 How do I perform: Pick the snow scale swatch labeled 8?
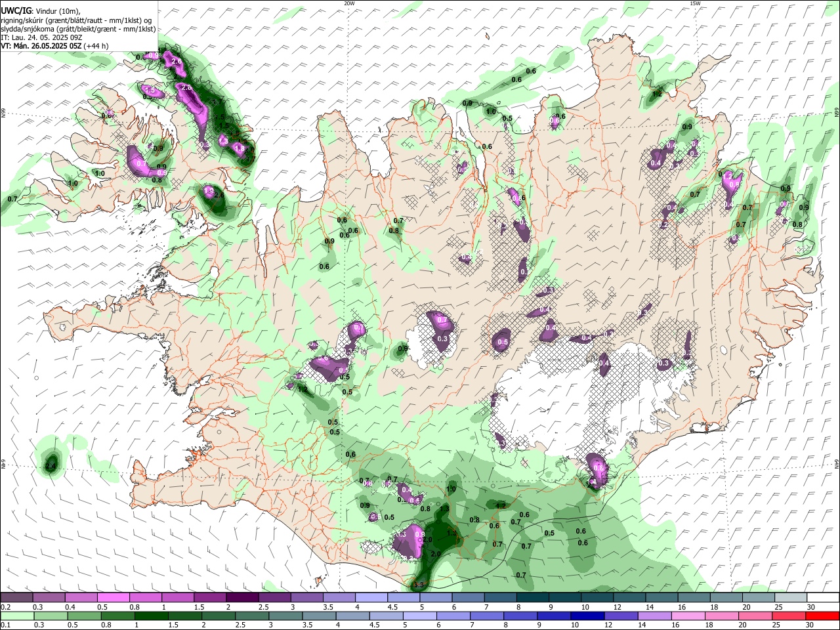[532, 598]
